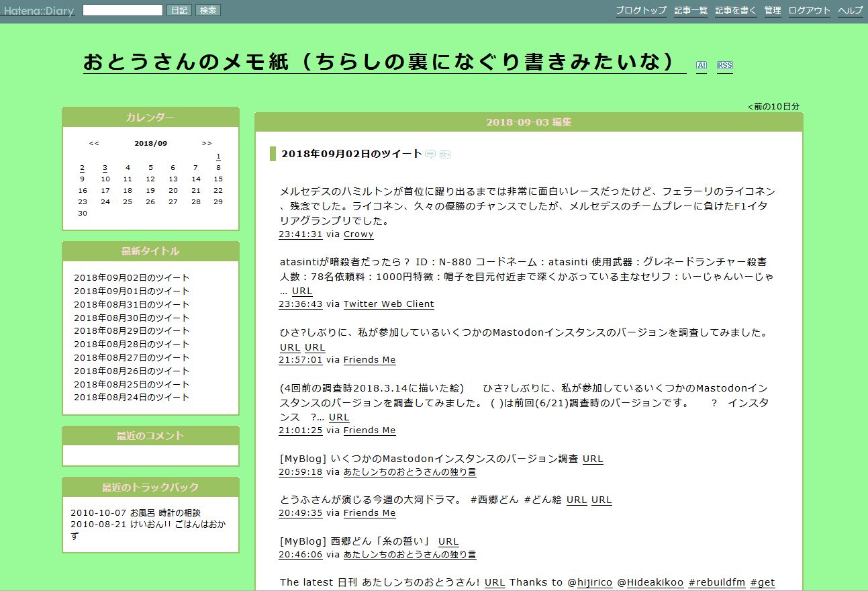Click the green section marker before entry title
Screen dimensions: 868x591
(273, 154)
